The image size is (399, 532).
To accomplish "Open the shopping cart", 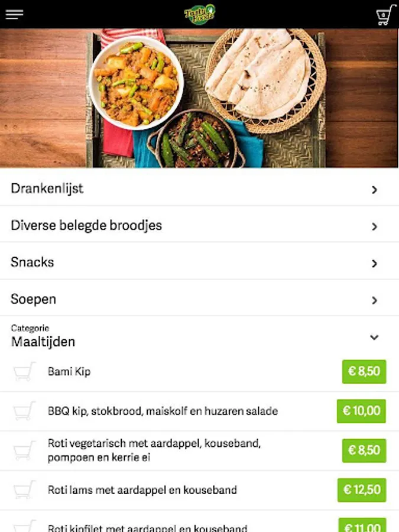I will pos(385,15).
